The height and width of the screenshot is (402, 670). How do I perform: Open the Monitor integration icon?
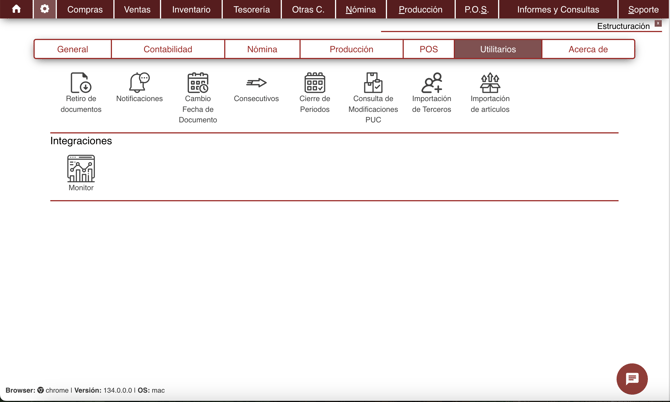(81, 168)
